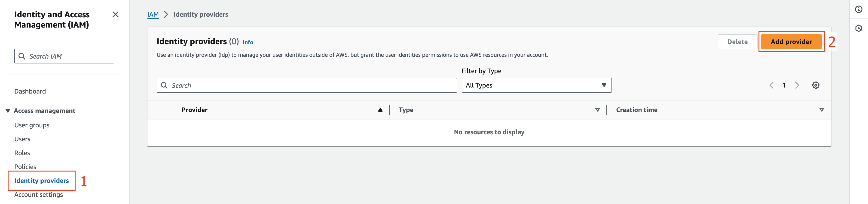Click the magnifier icon in Search IAM
This screenshot has height=204, width=868.
pos(22,56)
